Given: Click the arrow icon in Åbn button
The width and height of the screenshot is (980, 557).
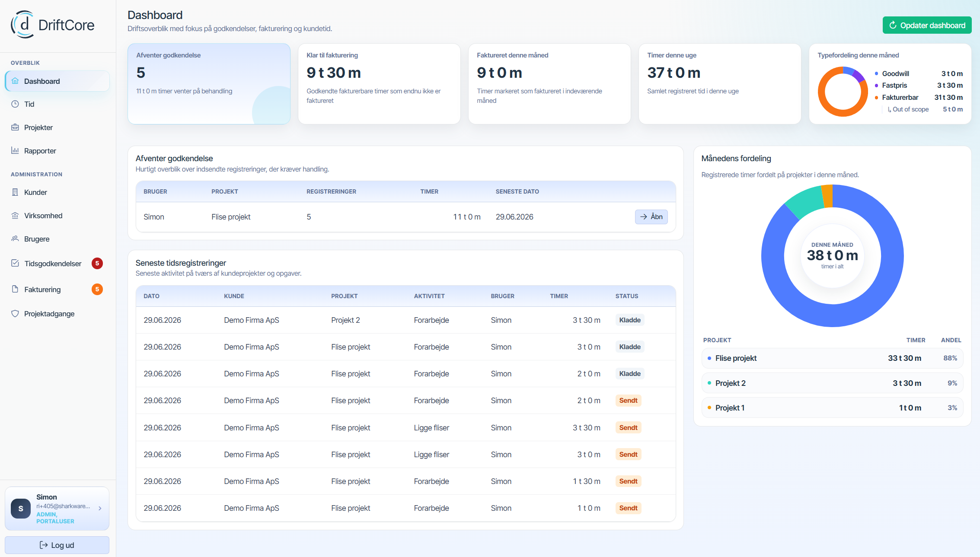Looking at the screenshot, I should (644, 216).
